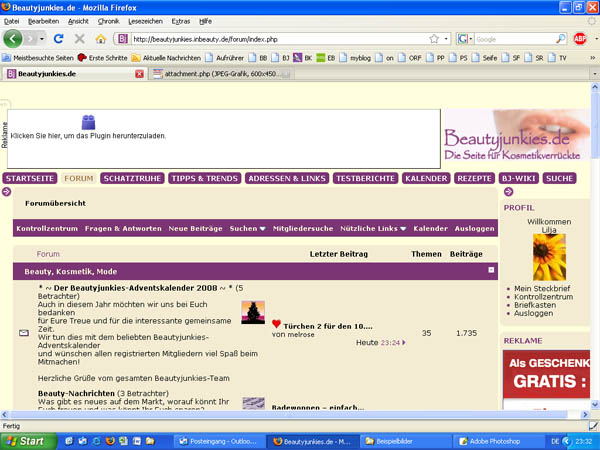Bookmark the page with the star icon
This screenshot has width=600, height=450.
(x=431, y=39)
